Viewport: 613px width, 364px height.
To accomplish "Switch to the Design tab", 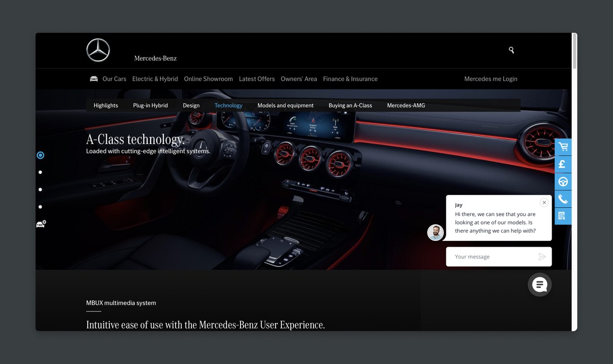I will (x=191, y=106).
